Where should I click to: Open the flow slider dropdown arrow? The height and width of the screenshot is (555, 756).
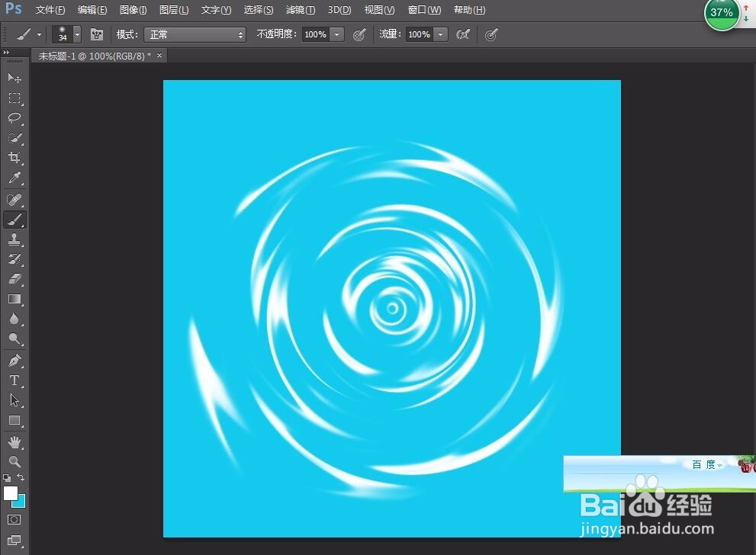click(441, 34)
